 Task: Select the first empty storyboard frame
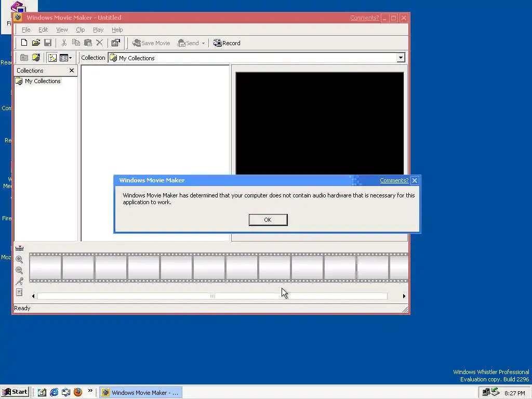pyautogui.click(x=46, y=268)
